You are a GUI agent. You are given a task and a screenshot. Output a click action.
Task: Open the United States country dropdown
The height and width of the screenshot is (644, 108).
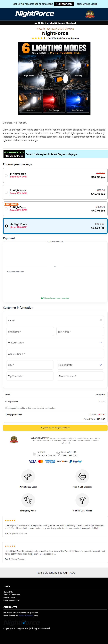[x=55, y=343]
